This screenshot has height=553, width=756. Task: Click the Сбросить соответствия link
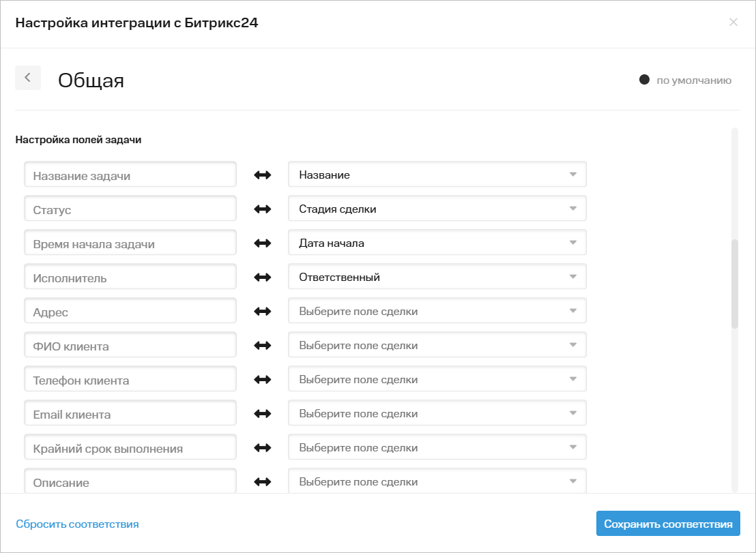[77, 524]
